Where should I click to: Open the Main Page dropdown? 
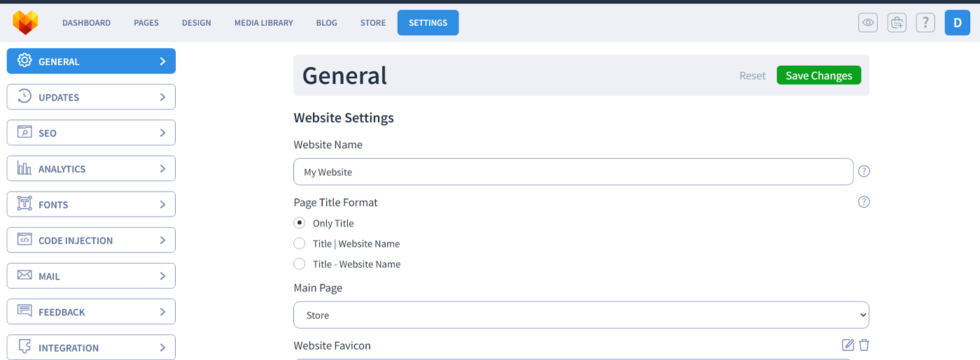pyautogui.click(x=581, y=315)
